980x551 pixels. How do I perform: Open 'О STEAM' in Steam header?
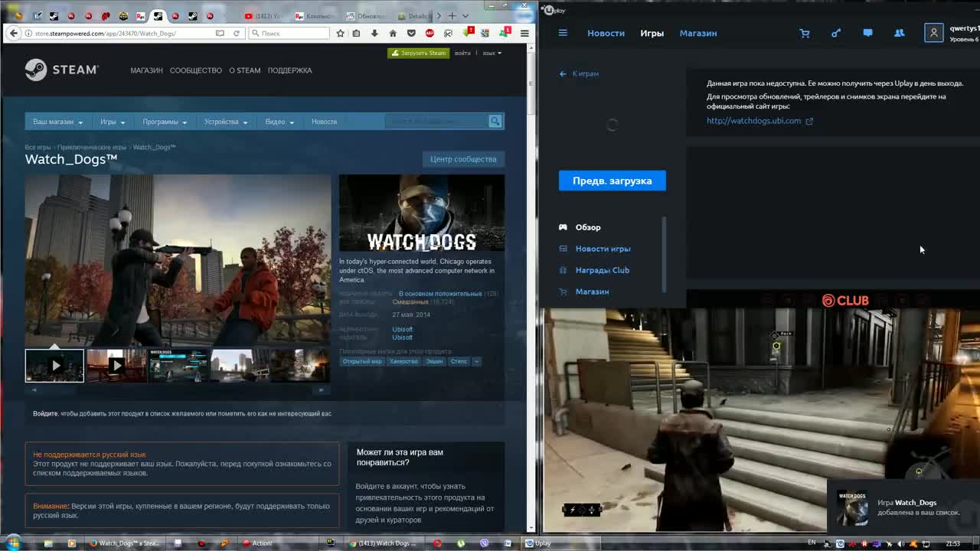click(x=245, y=70)
